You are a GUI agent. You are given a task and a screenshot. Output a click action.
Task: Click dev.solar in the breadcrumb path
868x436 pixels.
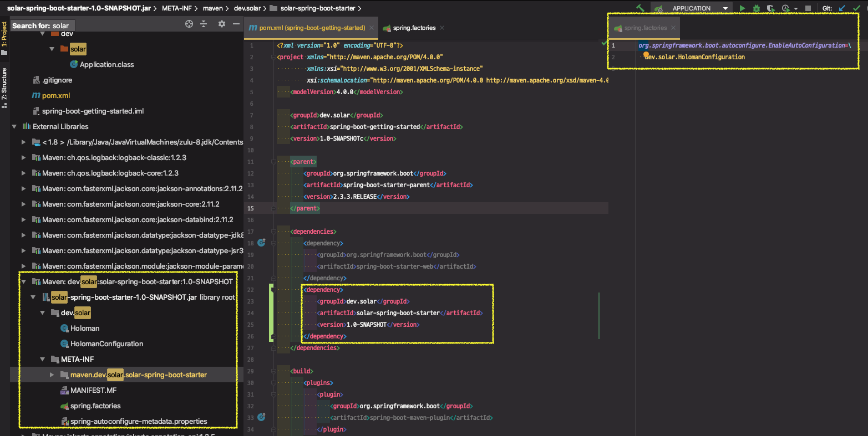(x=247, y=8)
